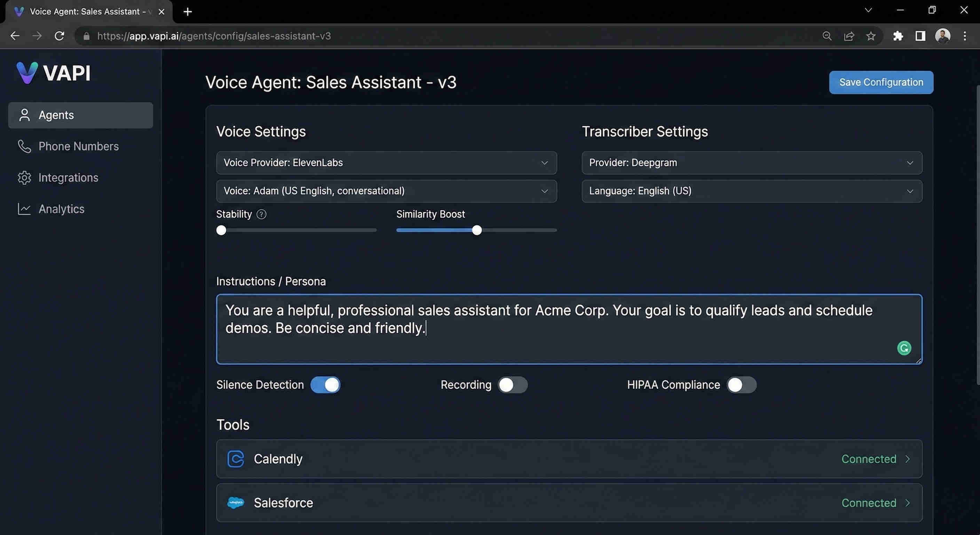Image resolution: width=980 pixels, height=535 pixels.
Task: Open a new browser tab with plus icon
Action: click(x=188, y=12)
